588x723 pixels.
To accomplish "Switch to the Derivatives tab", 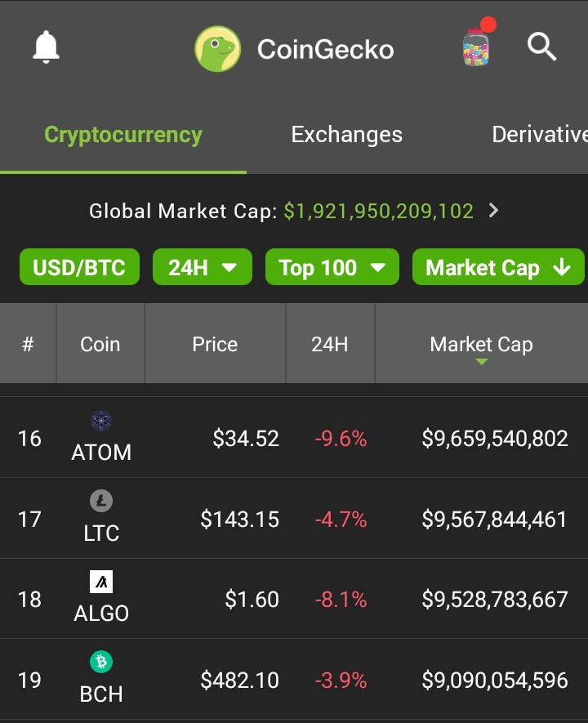I will 540,135.
